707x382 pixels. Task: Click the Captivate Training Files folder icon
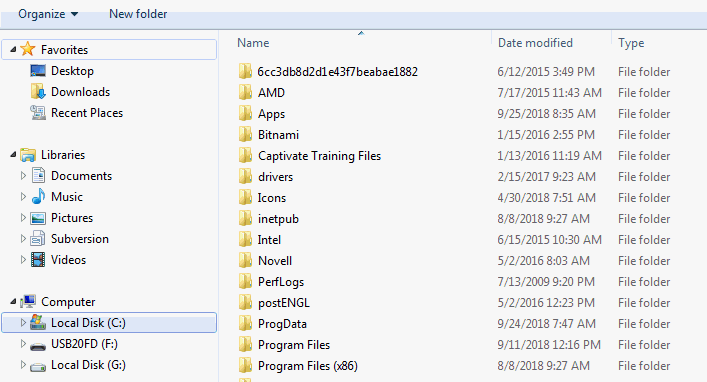[x=245, y=155]
